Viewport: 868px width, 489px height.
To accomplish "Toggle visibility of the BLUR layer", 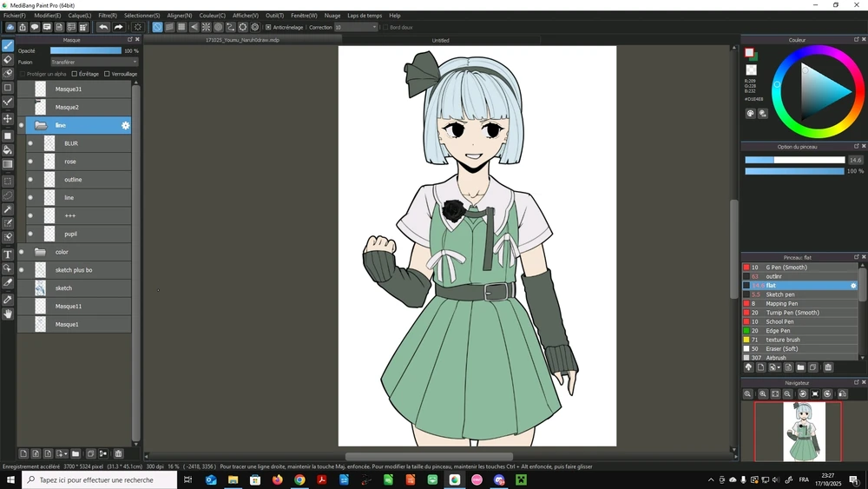I will pos(30,143).
